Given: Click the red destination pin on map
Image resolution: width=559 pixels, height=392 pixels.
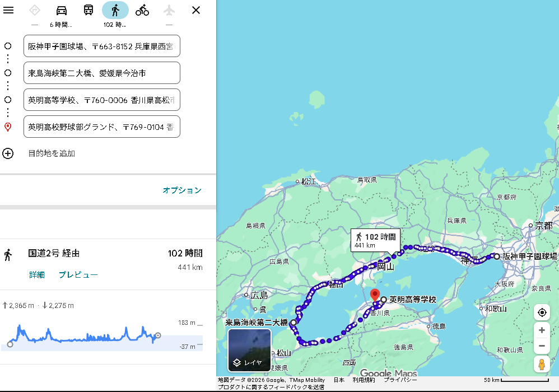Looking at the screenshot, I should point(375,294).
